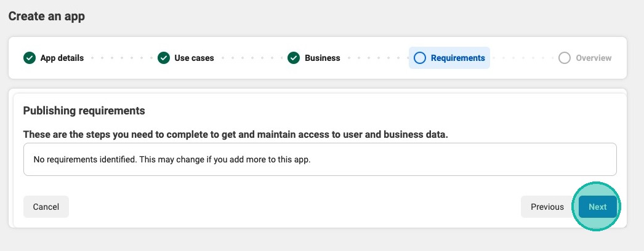Click the Create an app heading
The width and height of the screenshot is (644, 251).
[x=46, y=17]
